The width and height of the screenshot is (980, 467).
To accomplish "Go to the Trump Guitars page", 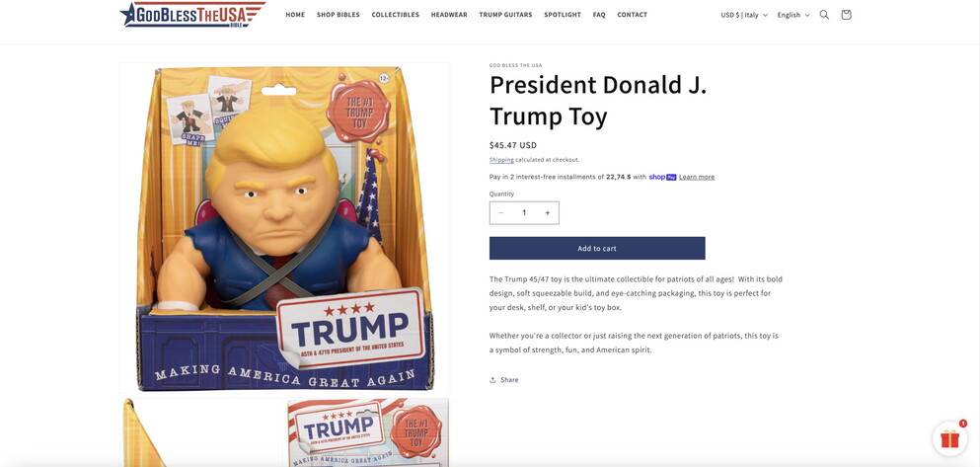I will [505, 15].
